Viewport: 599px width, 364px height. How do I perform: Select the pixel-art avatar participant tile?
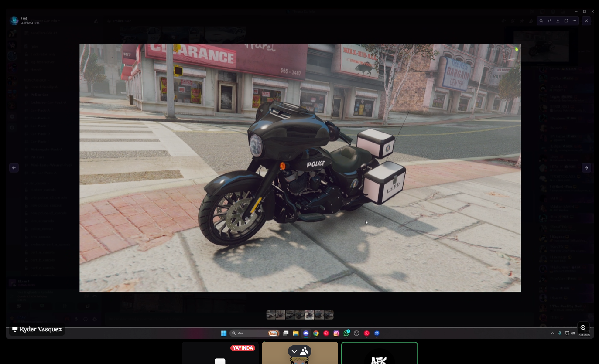click(x=300, y=353)
